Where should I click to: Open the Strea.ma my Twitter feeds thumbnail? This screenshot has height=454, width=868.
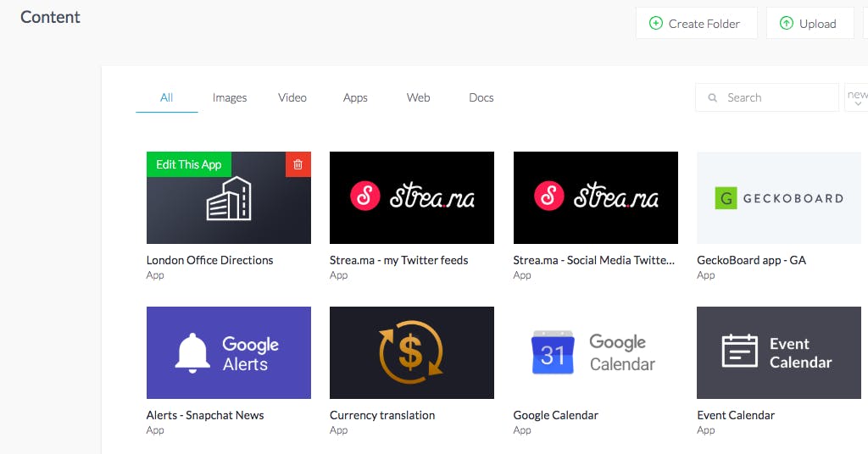[412, 198]
